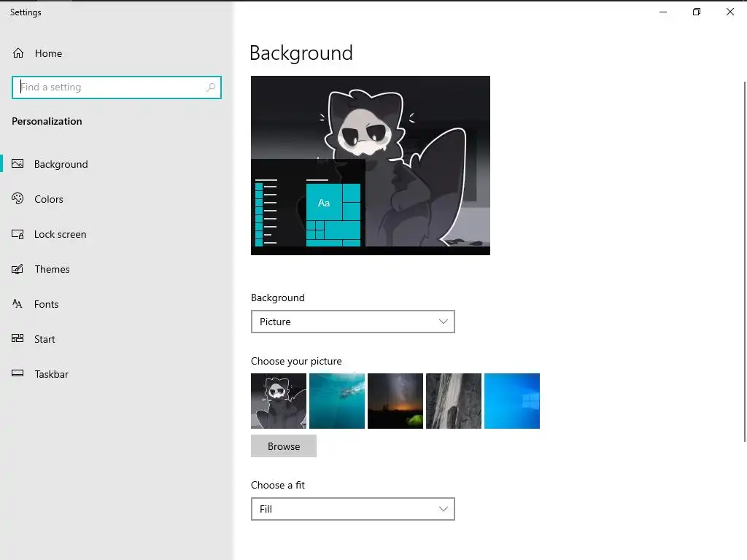Expand the Choose a fit Fill dropdown
Viewport: 747px width, 560px height.
[x=353, y=509]
